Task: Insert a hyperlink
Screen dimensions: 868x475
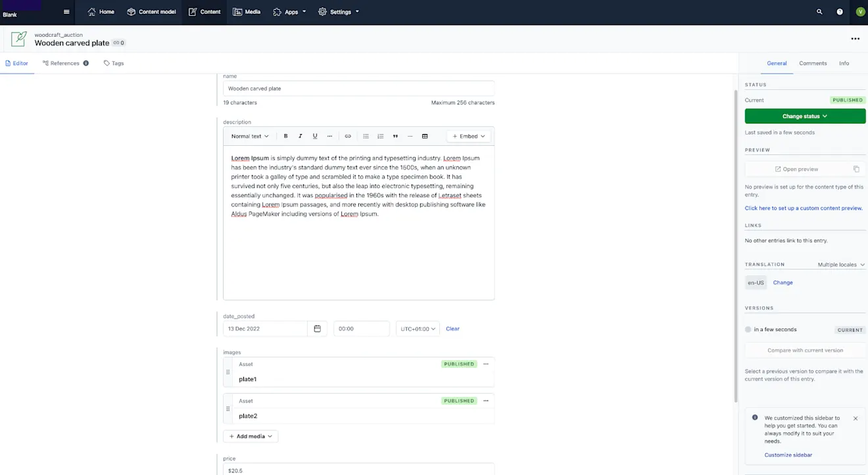Action: 348,136
